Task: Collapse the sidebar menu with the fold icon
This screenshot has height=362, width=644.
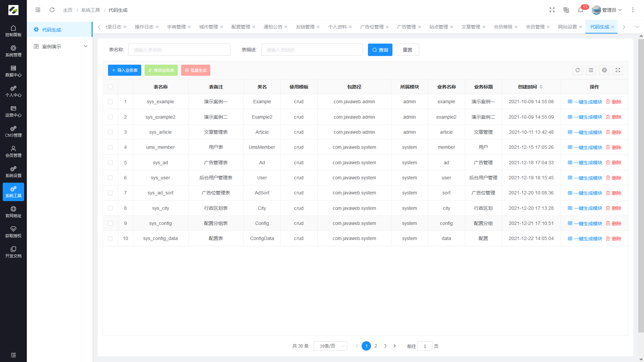Action: (x=38, y=10)
